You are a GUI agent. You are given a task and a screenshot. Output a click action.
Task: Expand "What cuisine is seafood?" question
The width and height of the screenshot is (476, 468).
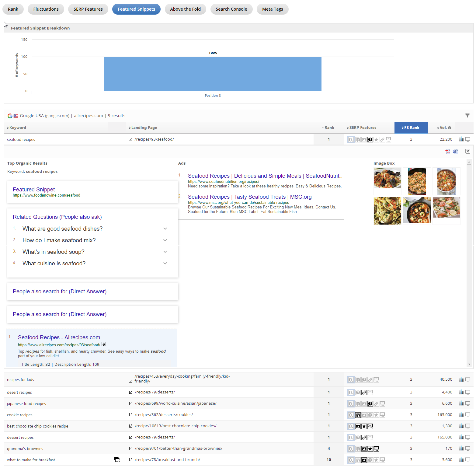165,264
